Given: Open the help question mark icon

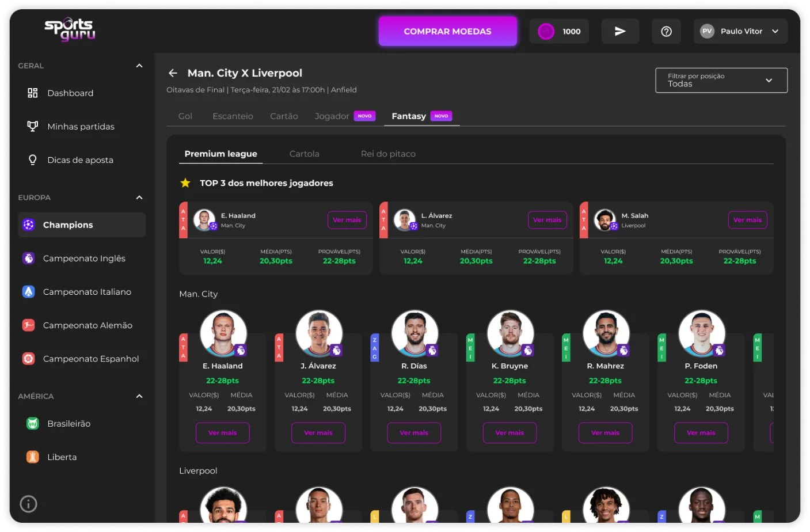Looking at the screenshot, I should pyautogui.click(x=666, y=32).
